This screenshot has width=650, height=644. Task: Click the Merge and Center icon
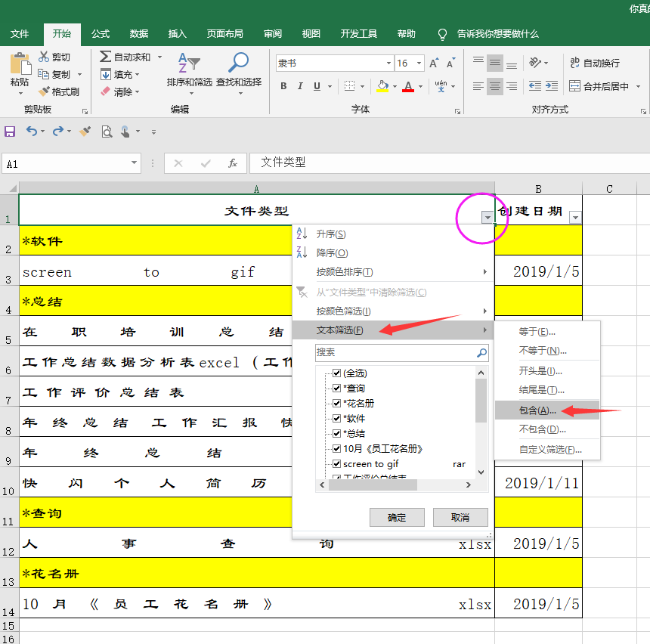[x=575, y=86]
